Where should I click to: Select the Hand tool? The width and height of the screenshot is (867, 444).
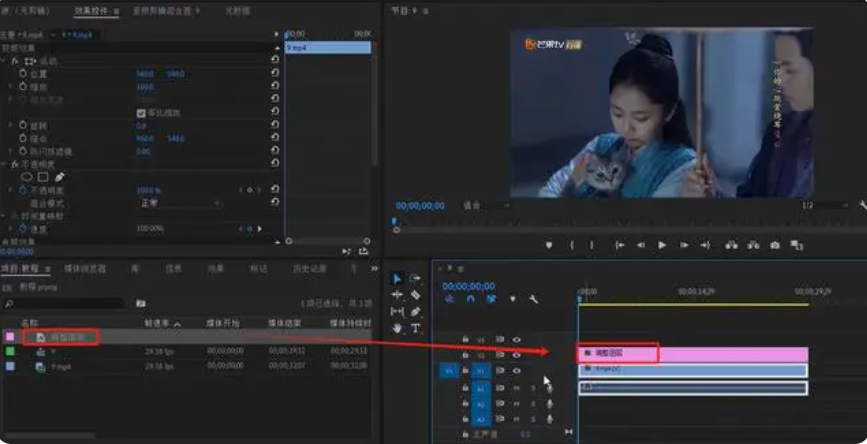coord(397,328)
